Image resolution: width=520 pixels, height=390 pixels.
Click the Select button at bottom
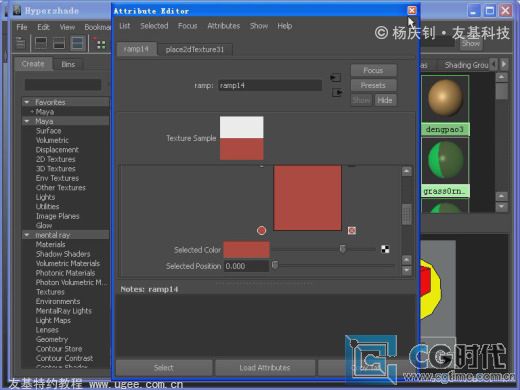[164, 368]
